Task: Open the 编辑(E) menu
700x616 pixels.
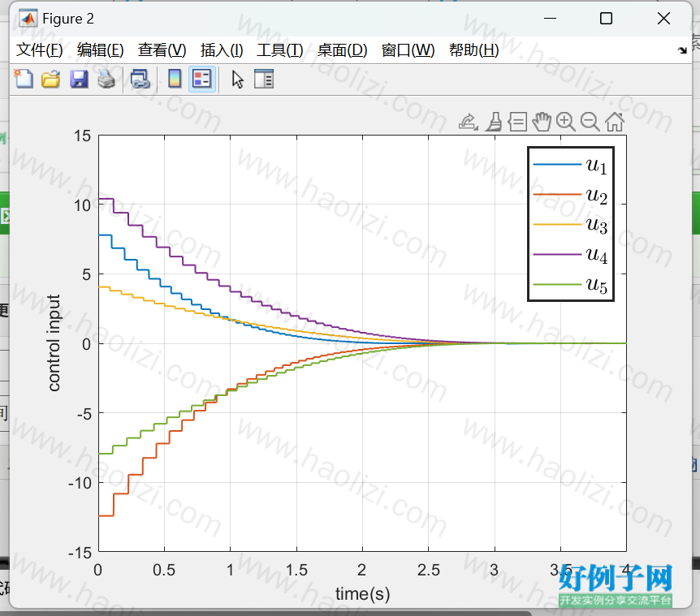Action: (x=101, y=50)
